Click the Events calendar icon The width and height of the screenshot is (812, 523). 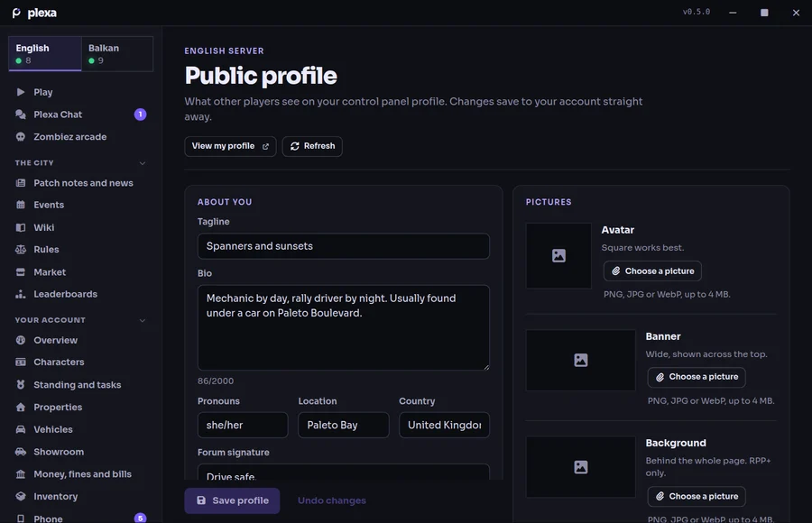(x=21, y=205)
